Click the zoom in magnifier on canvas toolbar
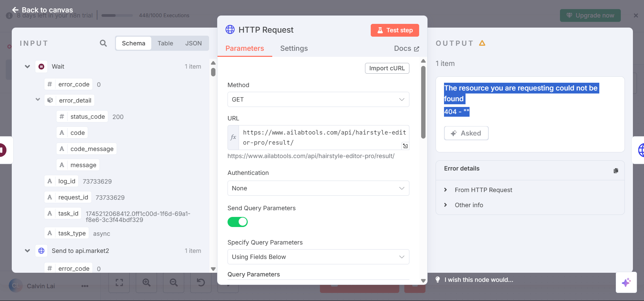 [146, 283]
